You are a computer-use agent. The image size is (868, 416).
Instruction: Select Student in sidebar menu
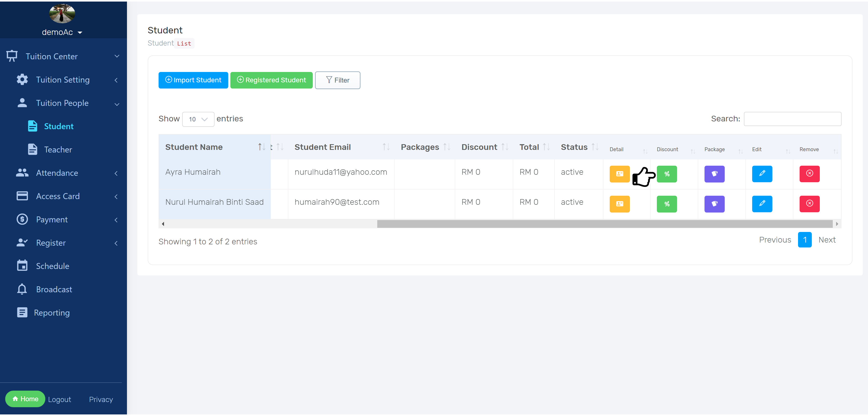click(x=59, y=126)
